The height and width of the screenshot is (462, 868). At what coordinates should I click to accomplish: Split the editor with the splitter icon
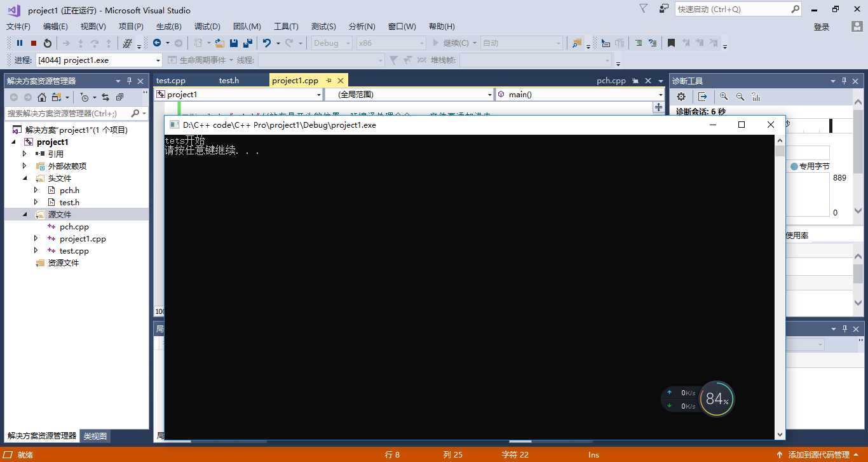click(658, 107)
